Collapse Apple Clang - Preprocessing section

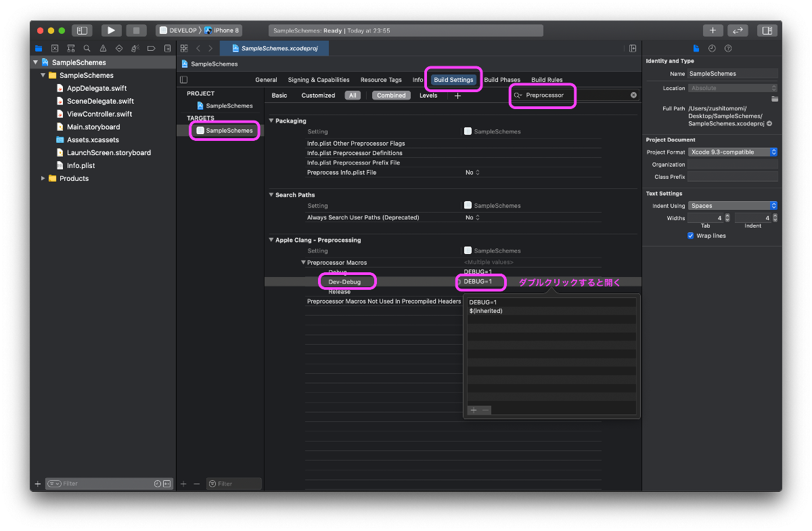[271, 240]
